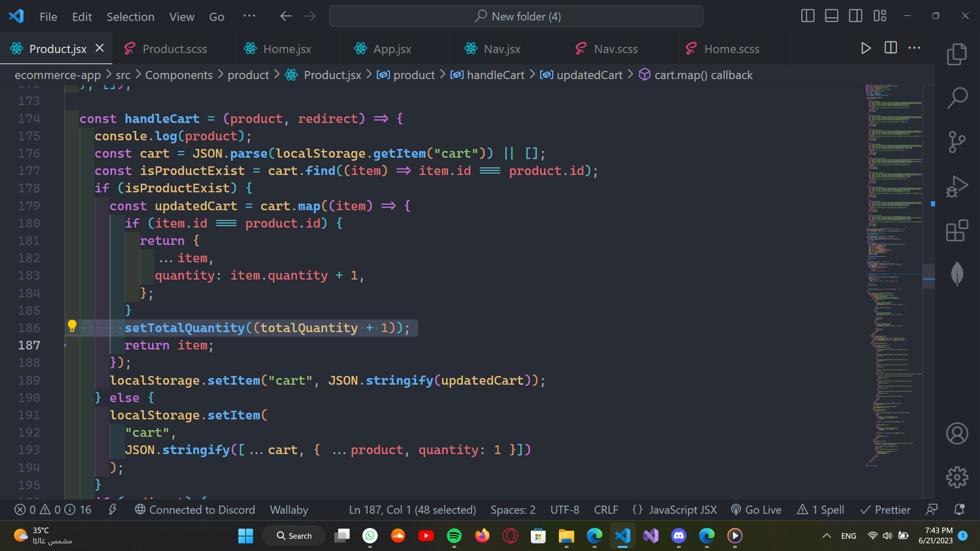Open the Extensions view

(957, 231)
